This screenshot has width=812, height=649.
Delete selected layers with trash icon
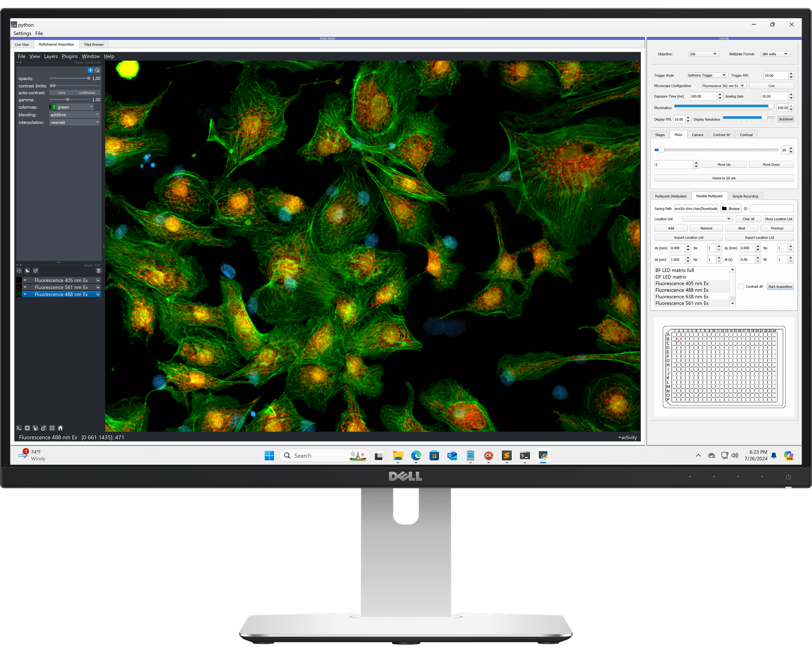[x=99, y=271]
